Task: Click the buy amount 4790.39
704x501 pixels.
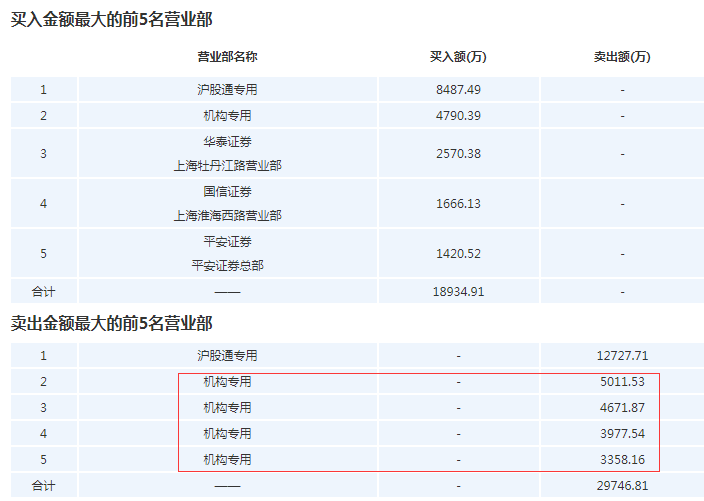Action: 458,116
